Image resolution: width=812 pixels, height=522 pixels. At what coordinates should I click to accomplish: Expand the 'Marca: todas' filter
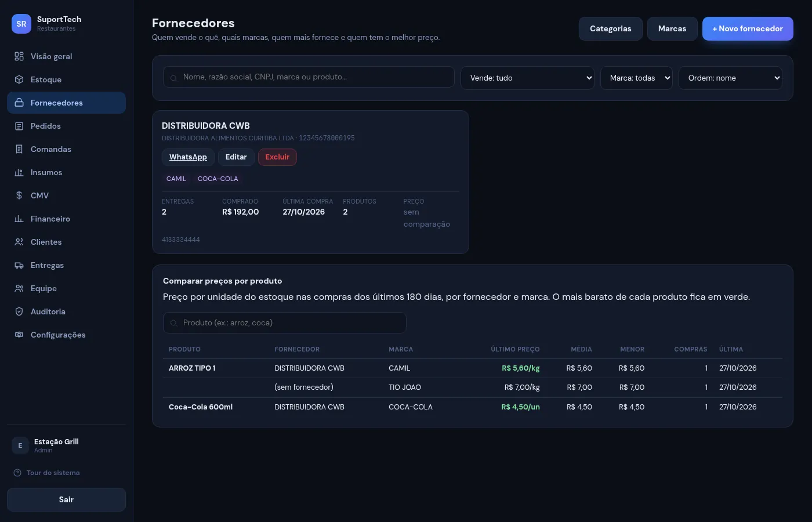coord(636,78)
